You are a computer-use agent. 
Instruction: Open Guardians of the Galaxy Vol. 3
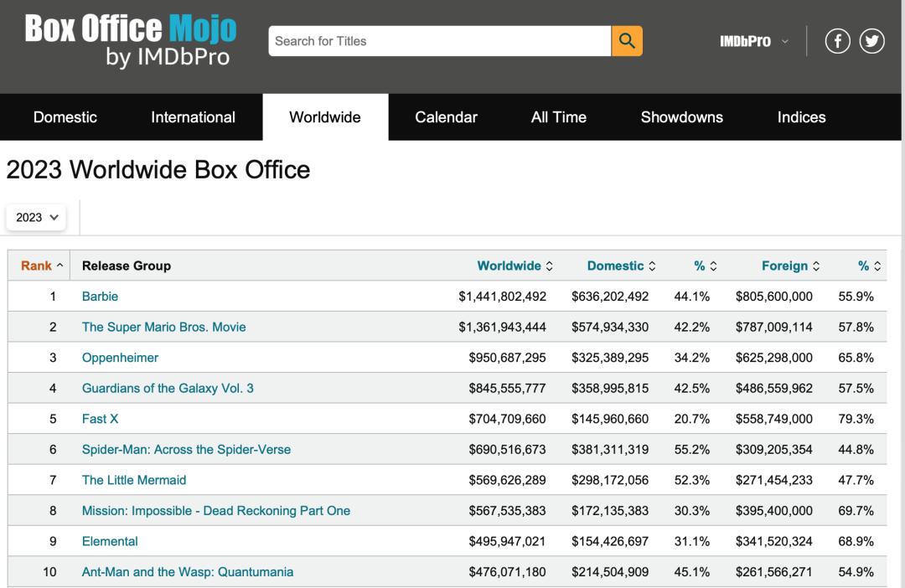point(168,389)
